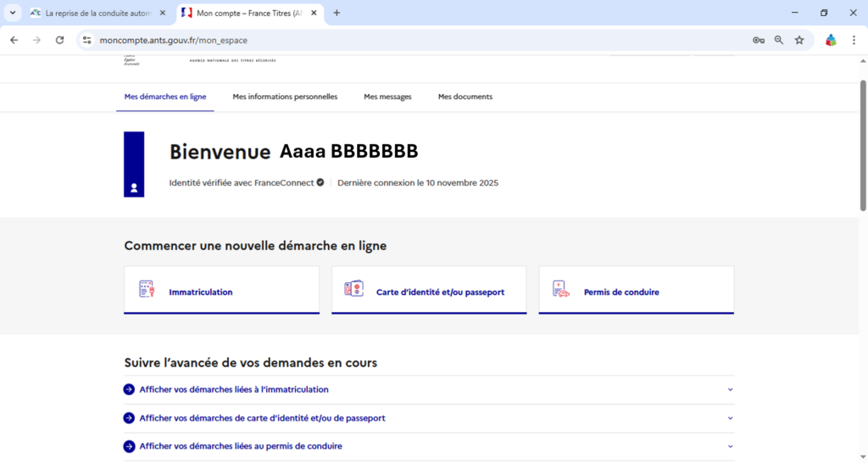Image resolution: width=868 pixels, height=463 pixels.
Task: Open the Mes messages tab
Action: click(387, 97)
